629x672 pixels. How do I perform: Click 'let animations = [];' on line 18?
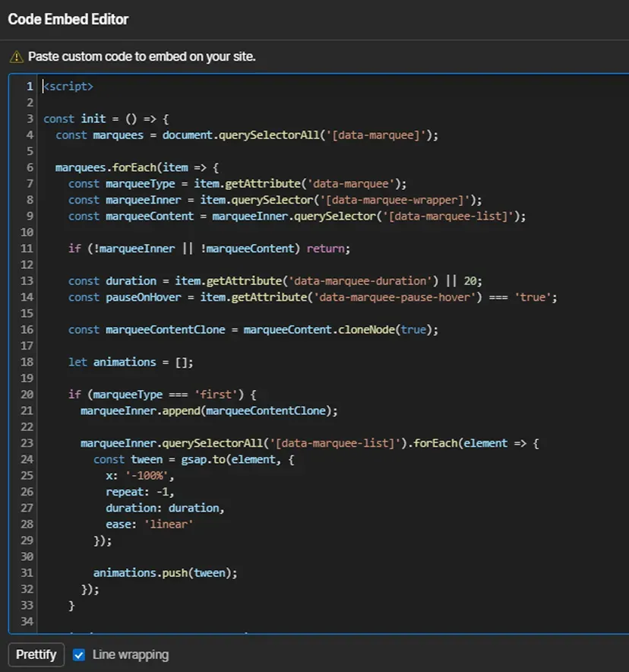(131, 362)
